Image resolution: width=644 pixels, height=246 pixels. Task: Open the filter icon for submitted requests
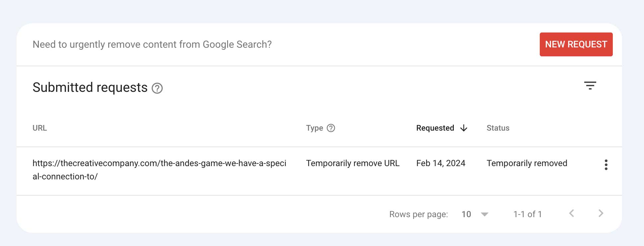(590, 86)
